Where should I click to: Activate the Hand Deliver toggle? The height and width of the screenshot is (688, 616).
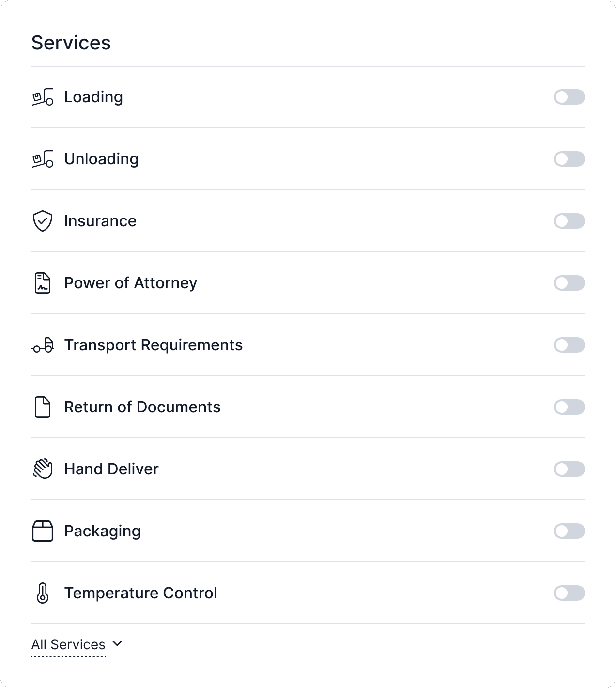click(570, 469)
